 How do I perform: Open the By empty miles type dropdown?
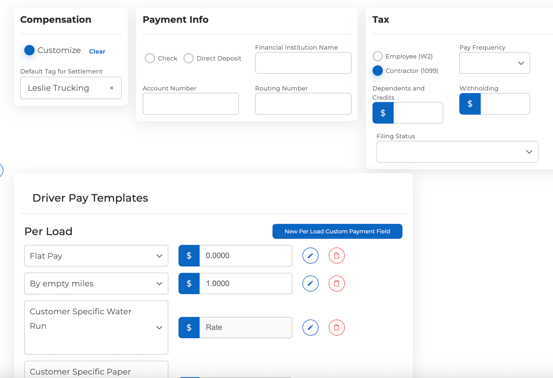click(x=96, y=284)
